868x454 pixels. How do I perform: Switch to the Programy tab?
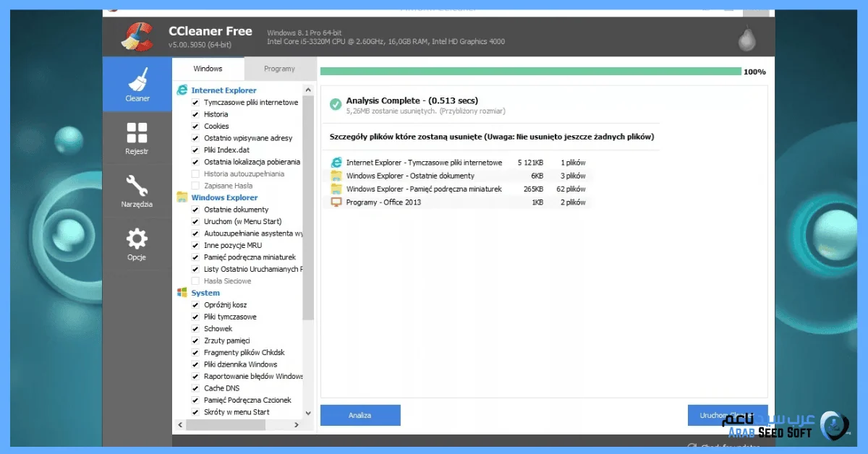[x=280, y=68]
